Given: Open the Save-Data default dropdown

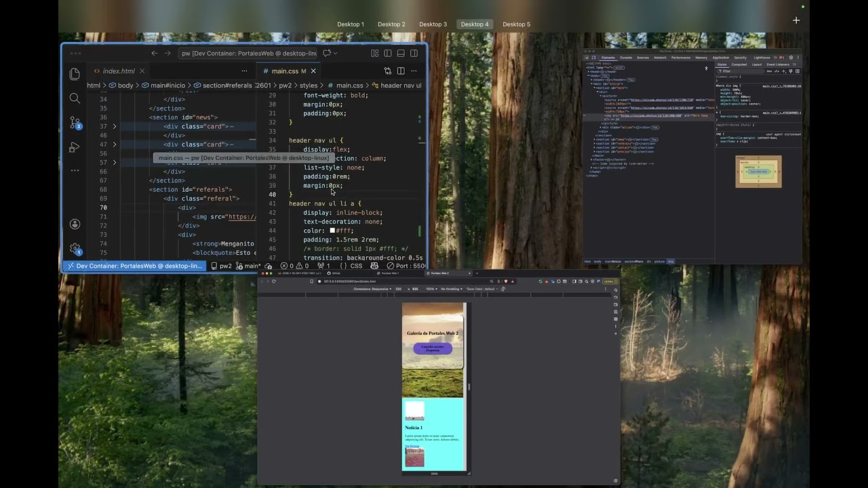Looking at the screenshot, I should [481, 289].
